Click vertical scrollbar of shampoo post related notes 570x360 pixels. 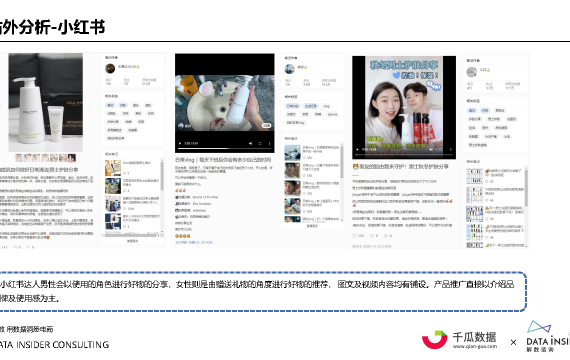tap(162, 177)
